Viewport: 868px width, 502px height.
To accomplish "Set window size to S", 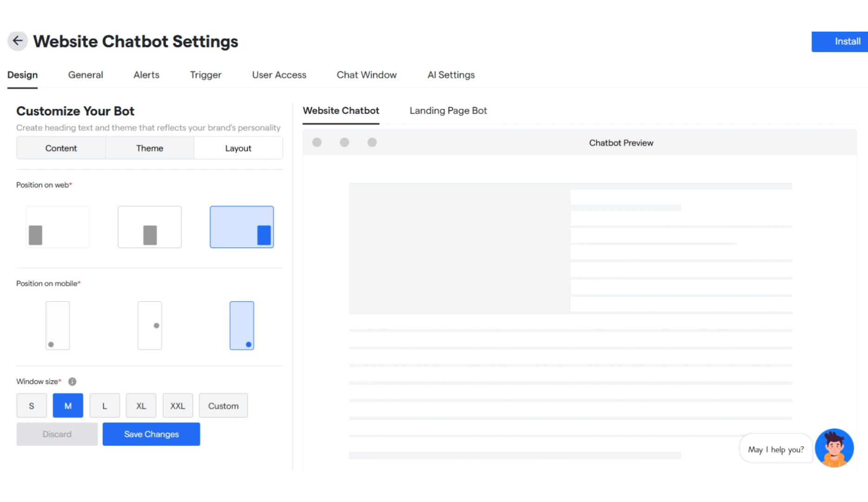I will click(32, 406).
